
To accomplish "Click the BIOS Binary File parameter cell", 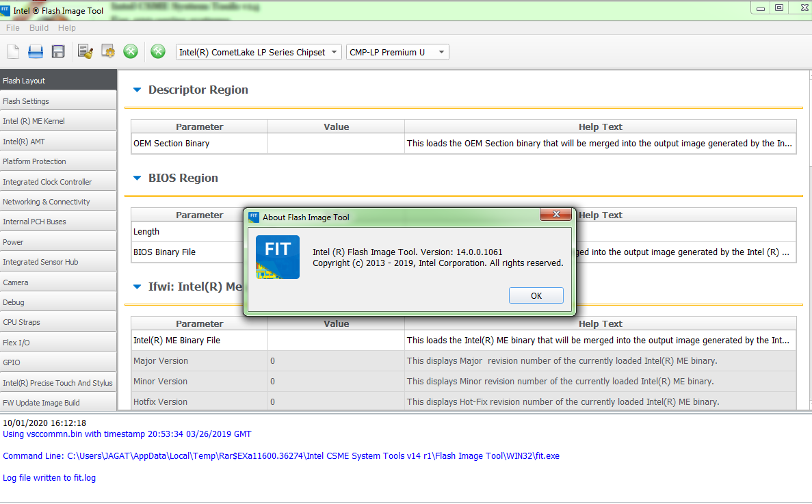I will click(187, 252).
